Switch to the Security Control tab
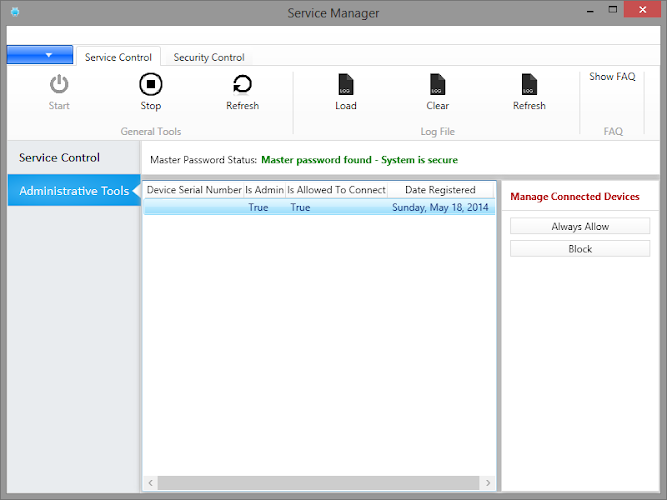 click(209, 57)
